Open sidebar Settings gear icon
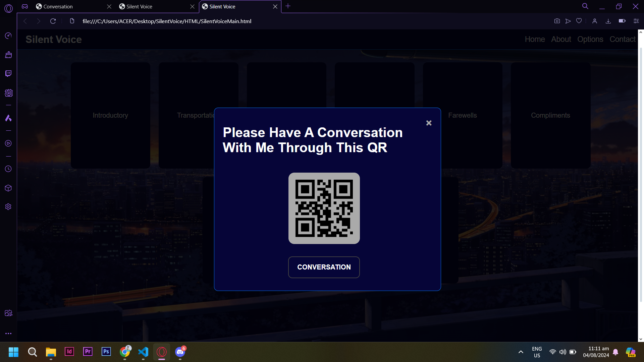This screenshot has height=362, width=644. (x=8, y=207)
